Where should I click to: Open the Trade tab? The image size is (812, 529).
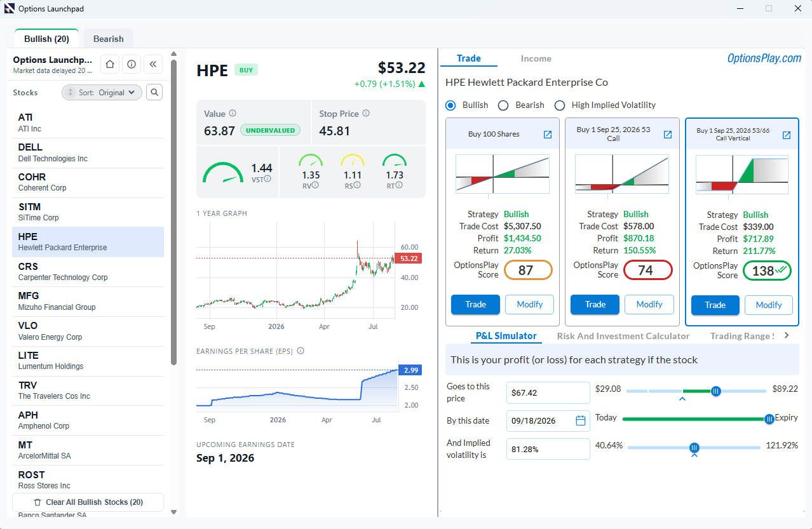(469, 58)
